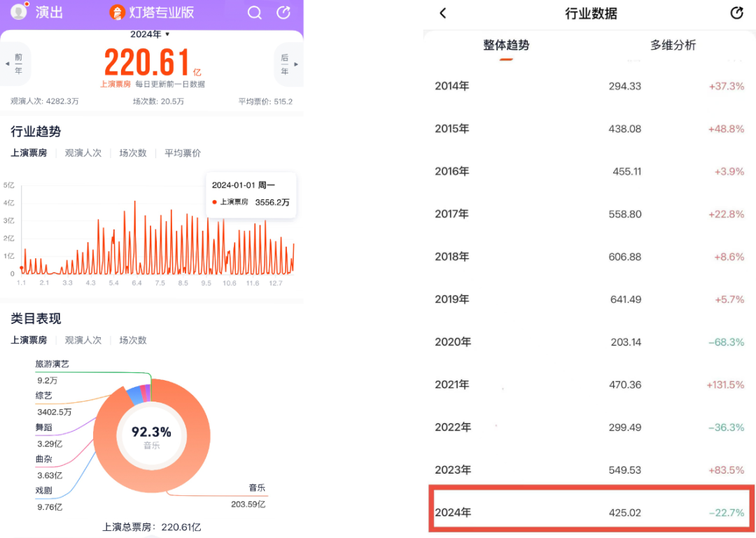Go to next year with 后年 arrow
The image size is (756, 538).
[x=288, y=64]
